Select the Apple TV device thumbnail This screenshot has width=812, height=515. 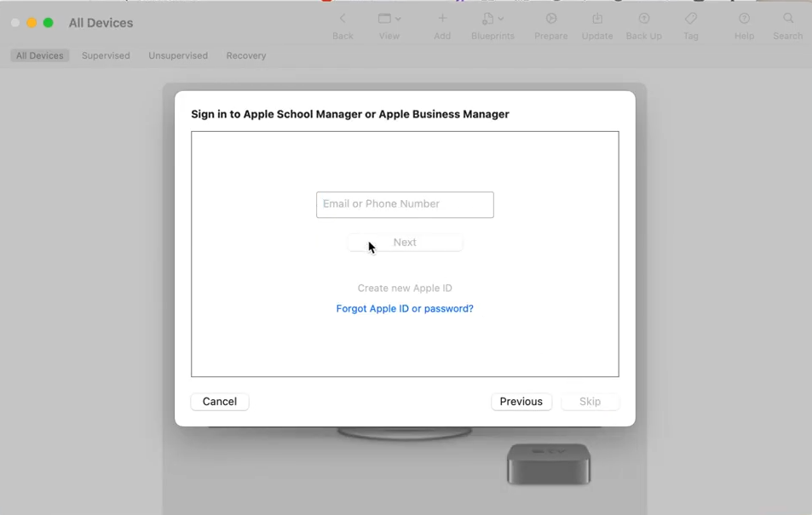(549, 464)
